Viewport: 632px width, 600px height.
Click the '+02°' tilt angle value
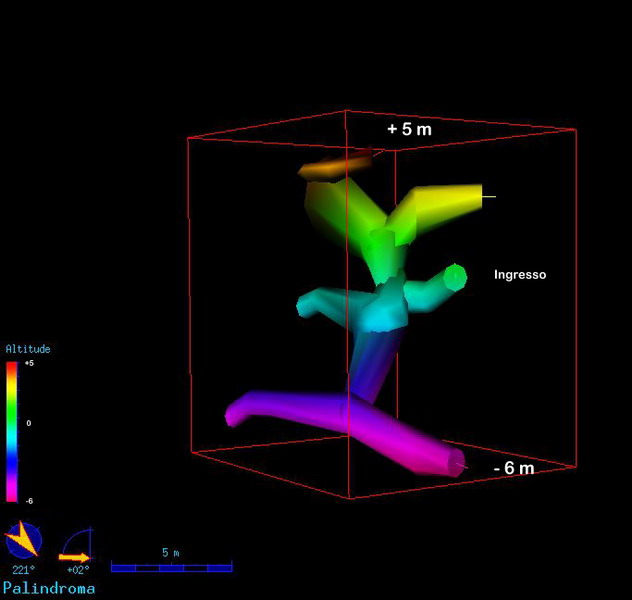78,570
